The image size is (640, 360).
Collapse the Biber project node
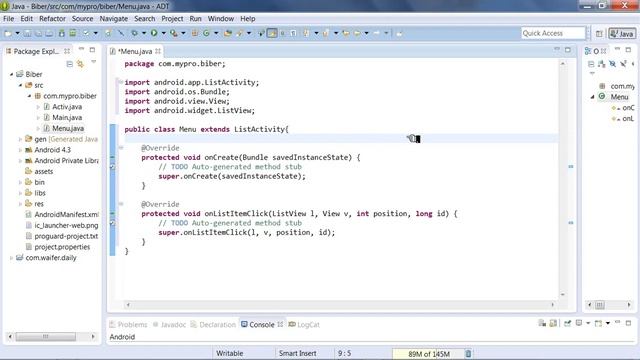point(11,74)
